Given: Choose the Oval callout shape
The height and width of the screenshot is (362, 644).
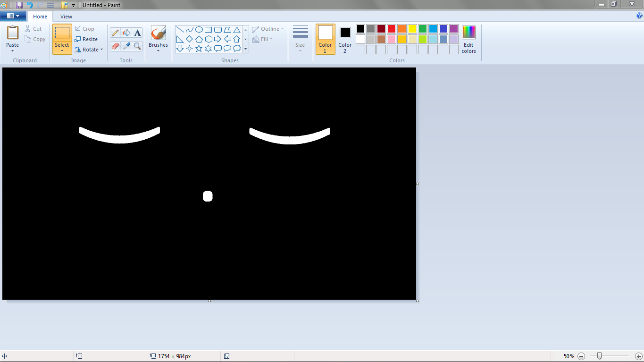Looking at the screenshot, I should pyautogui.click(x=227, y=48).
